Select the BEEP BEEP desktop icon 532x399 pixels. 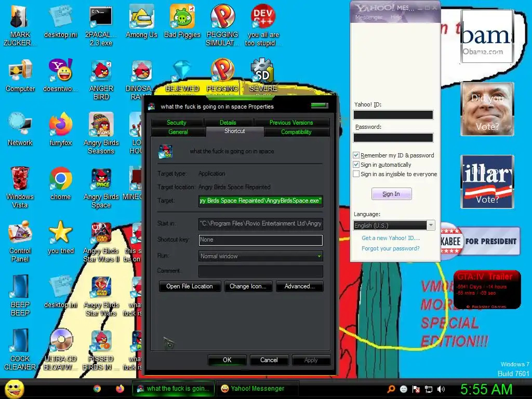click(20, 295)
